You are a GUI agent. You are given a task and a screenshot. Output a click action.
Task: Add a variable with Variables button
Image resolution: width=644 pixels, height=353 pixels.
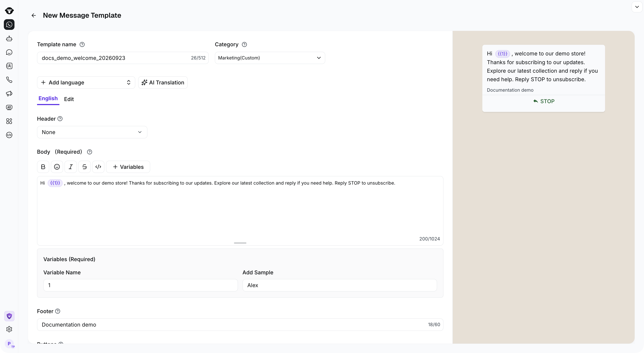[x=128, y=167]
